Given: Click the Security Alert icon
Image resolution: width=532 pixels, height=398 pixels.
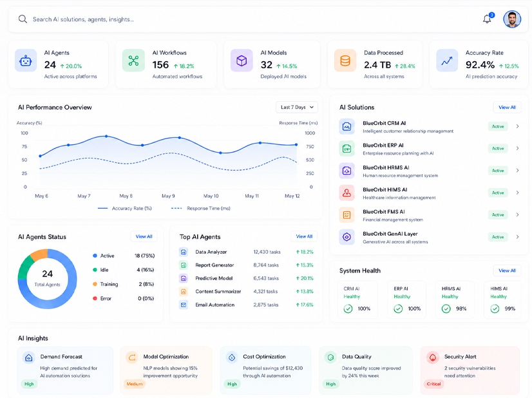Looking at the screenshot, I should [x=433, y=357].
